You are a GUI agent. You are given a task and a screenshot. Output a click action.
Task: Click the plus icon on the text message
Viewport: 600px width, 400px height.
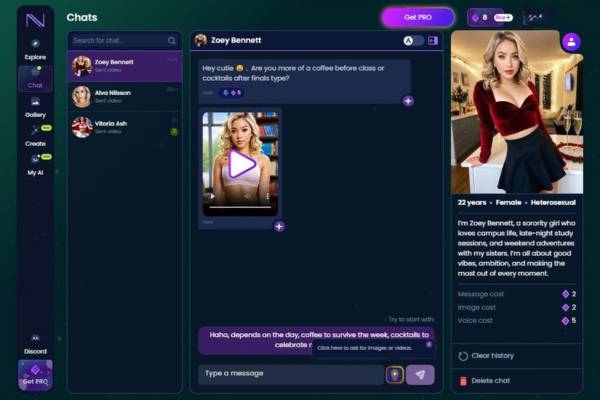408,101
